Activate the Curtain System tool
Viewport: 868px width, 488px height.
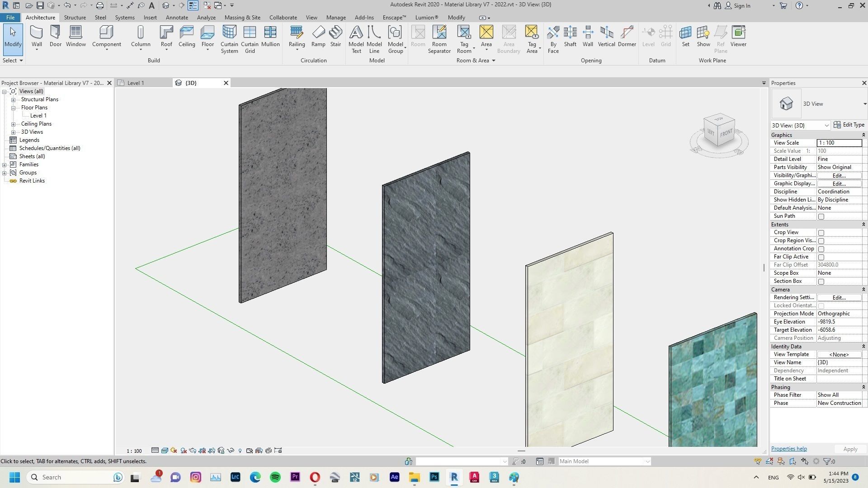[x=229, y=38]
